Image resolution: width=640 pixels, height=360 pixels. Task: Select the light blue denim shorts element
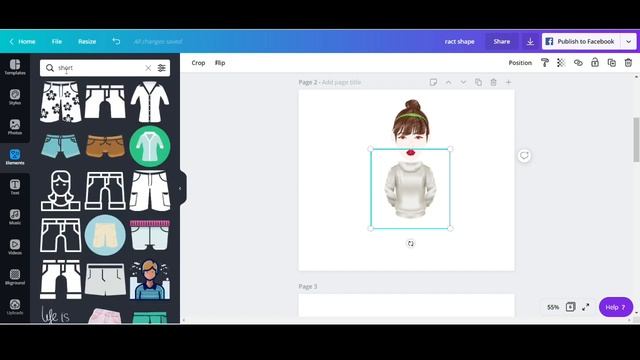60,146
